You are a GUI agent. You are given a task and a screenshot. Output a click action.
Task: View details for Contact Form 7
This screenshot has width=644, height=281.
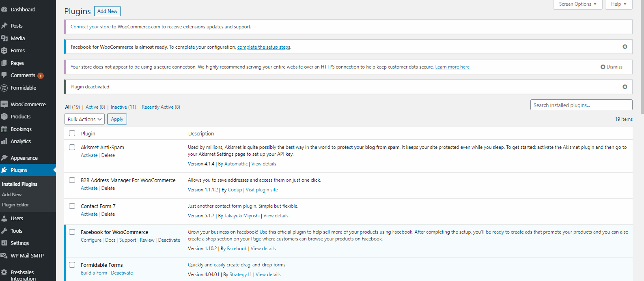[276, 216]
